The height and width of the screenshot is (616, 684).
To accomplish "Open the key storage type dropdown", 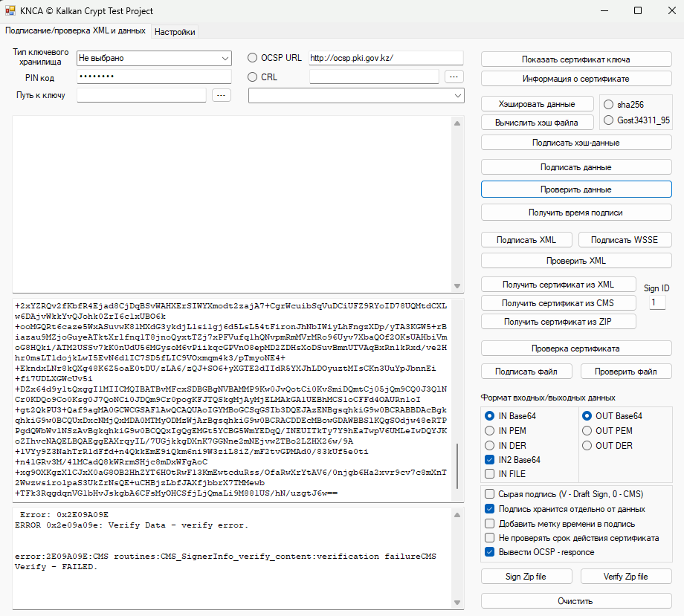I will (x=154, y=58).
